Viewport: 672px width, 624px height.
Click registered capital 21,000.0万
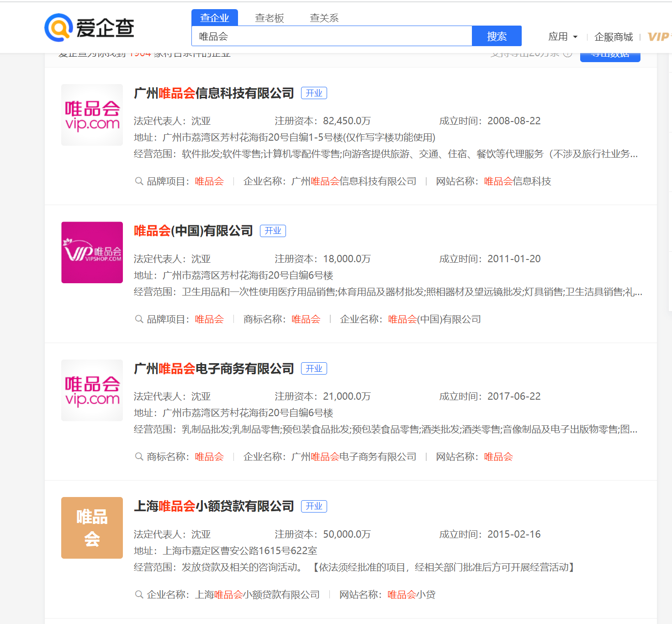click(347, 397)
